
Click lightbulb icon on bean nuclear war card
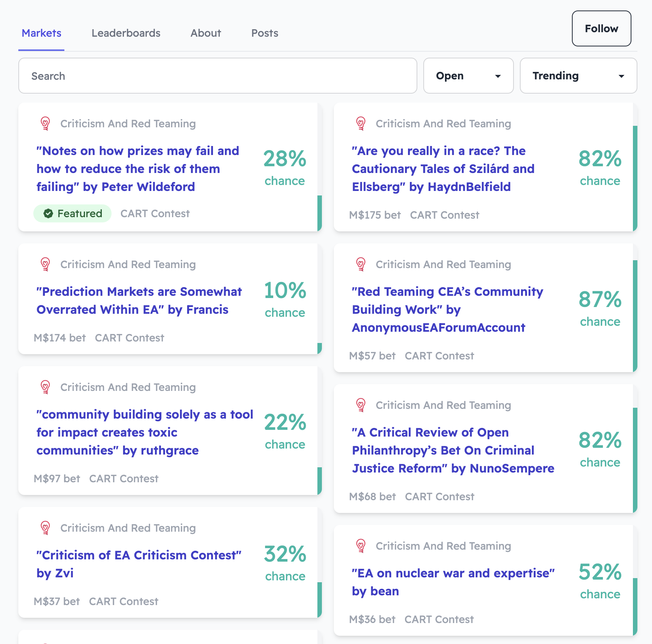361,546
